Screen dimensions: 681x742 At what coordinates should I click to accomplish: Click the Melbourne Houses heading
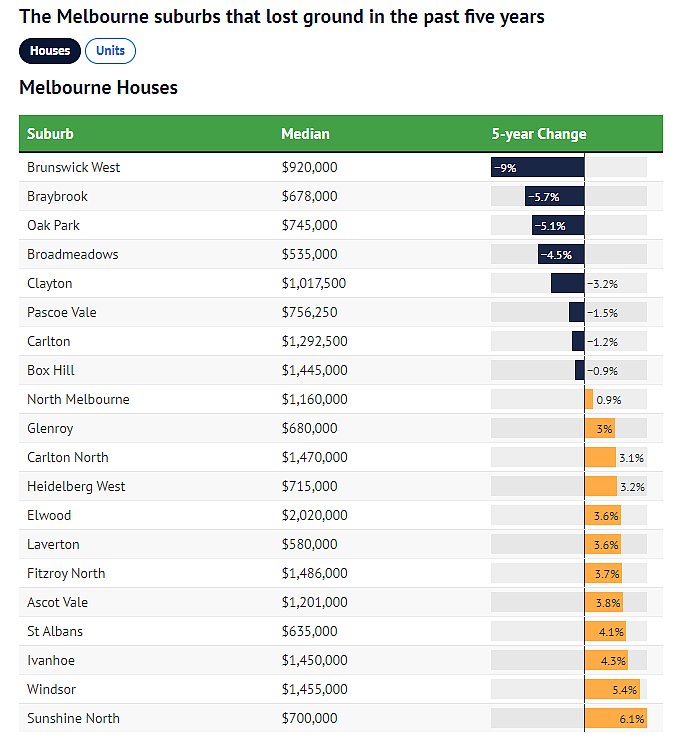point(98,88)
